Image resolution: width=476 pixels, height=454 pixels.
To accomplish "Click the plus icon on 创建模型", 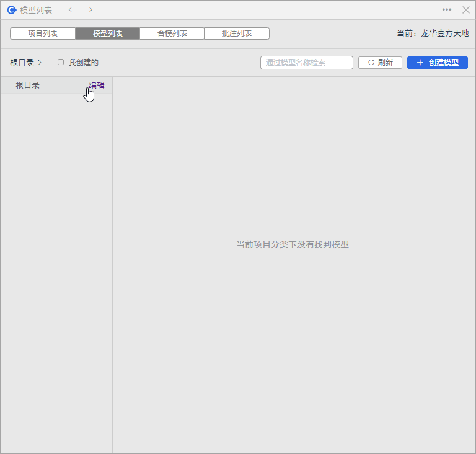I will [420, 63].
